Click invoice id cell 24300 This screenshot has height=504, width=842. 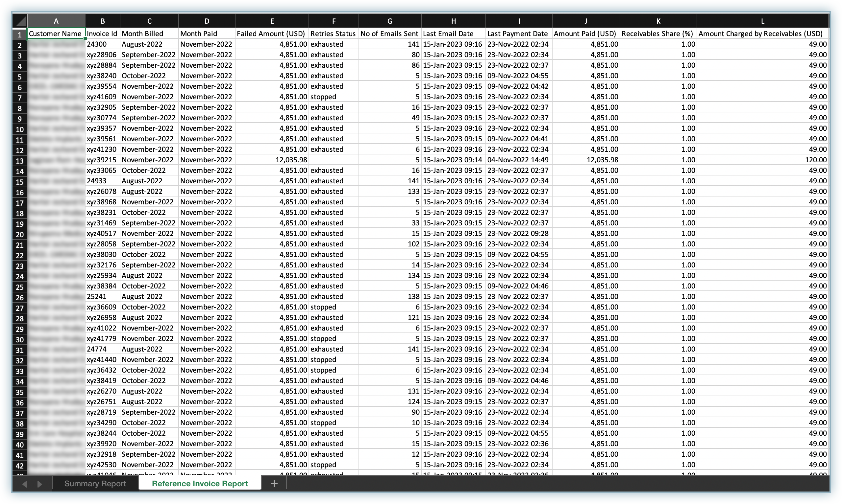(x=102, y=44)
